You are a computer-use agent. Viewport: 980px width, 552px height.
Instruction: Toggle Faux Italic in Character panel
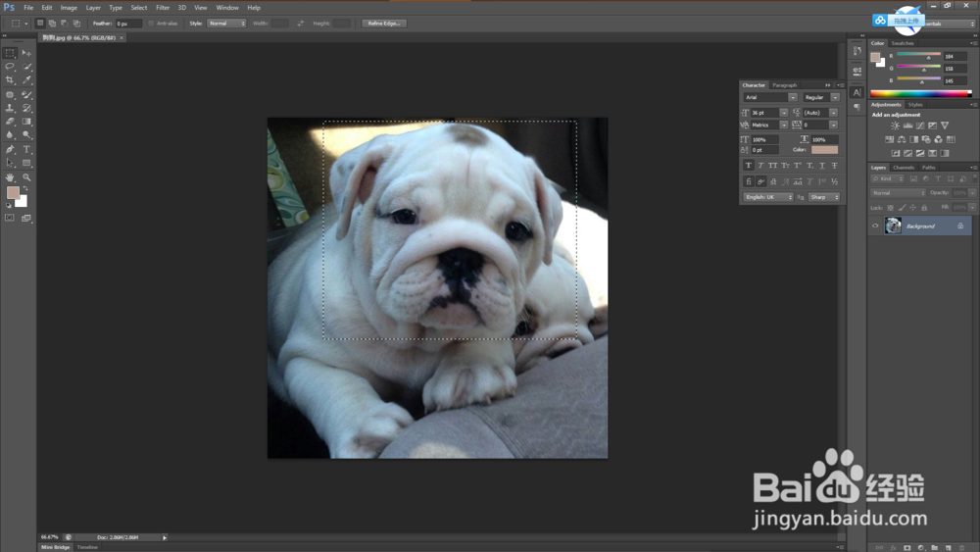pos(760,166)
